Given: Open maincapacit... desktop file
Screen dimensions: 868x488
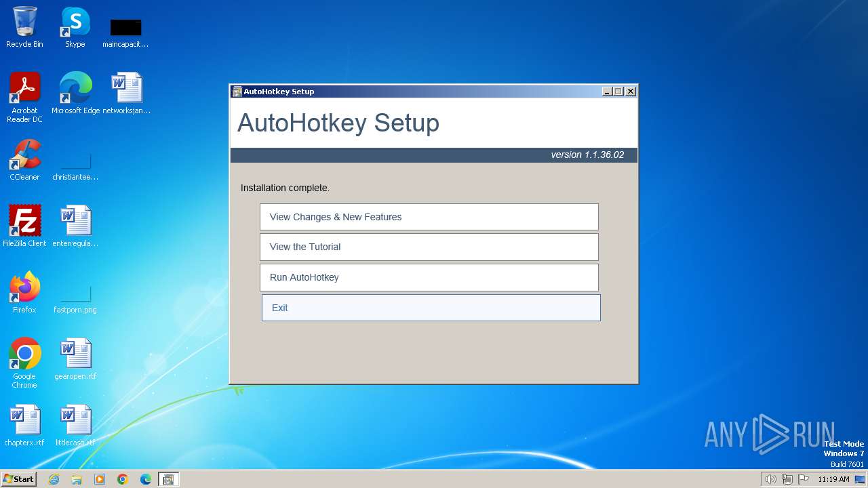Looking at the screenshot, I should coord(125,33).
